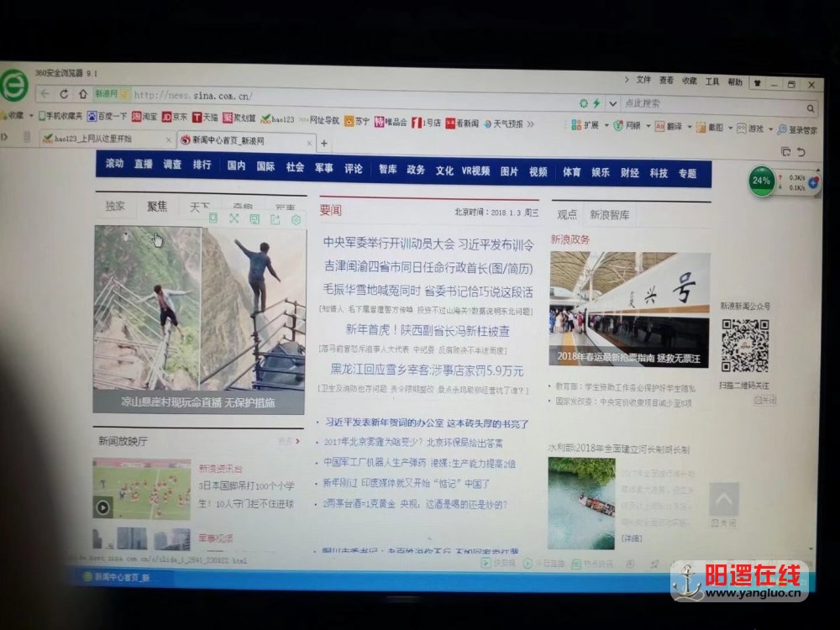Open headline 新年首虎！陕西副省长冯新柱被查
This screenshot has width=840, height=630.
tap(428, 330)
